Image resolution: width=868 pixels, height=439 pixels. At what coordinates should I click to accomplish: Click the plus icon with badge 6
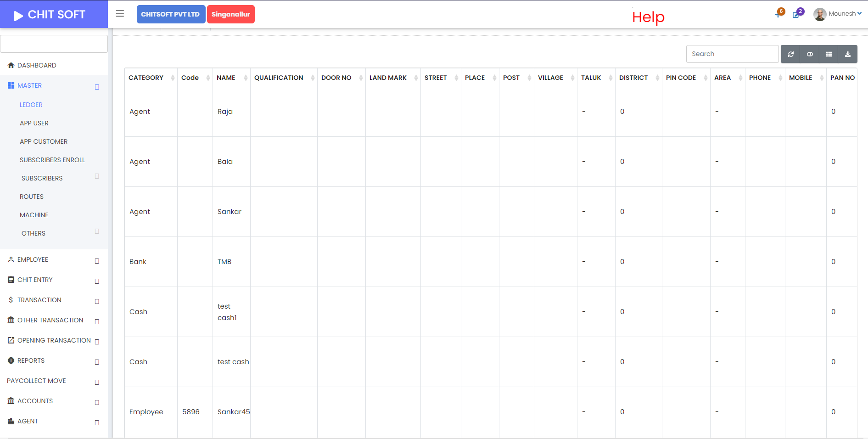point(778,14)
